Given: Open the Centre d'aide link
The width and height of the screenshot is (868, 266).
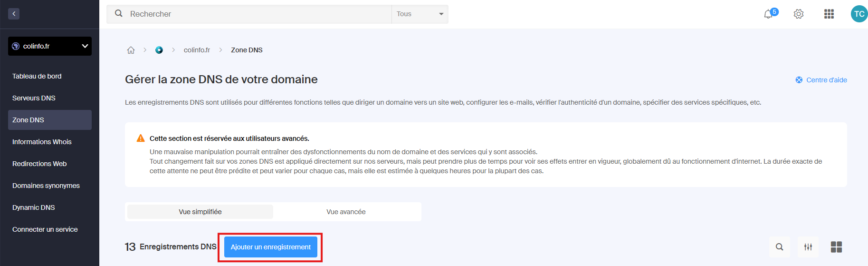Looking at the screenshot, I should pos(826,80).
